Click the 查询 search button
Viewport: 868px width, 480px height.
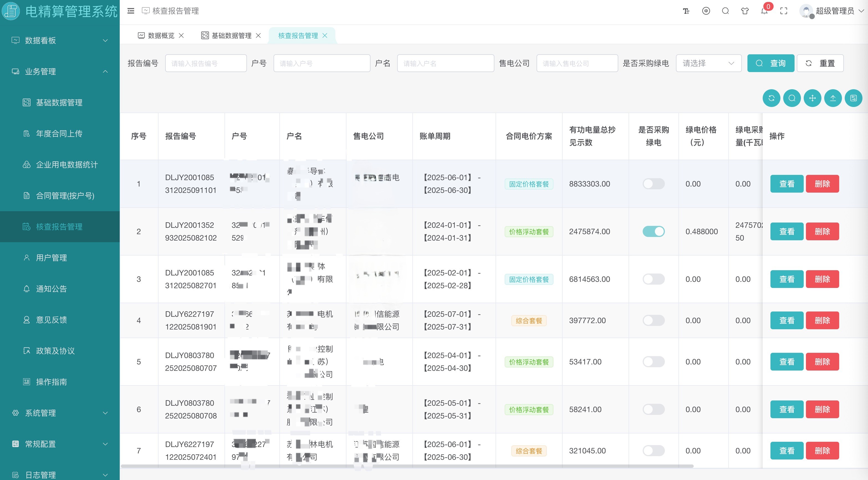point(770,63)
